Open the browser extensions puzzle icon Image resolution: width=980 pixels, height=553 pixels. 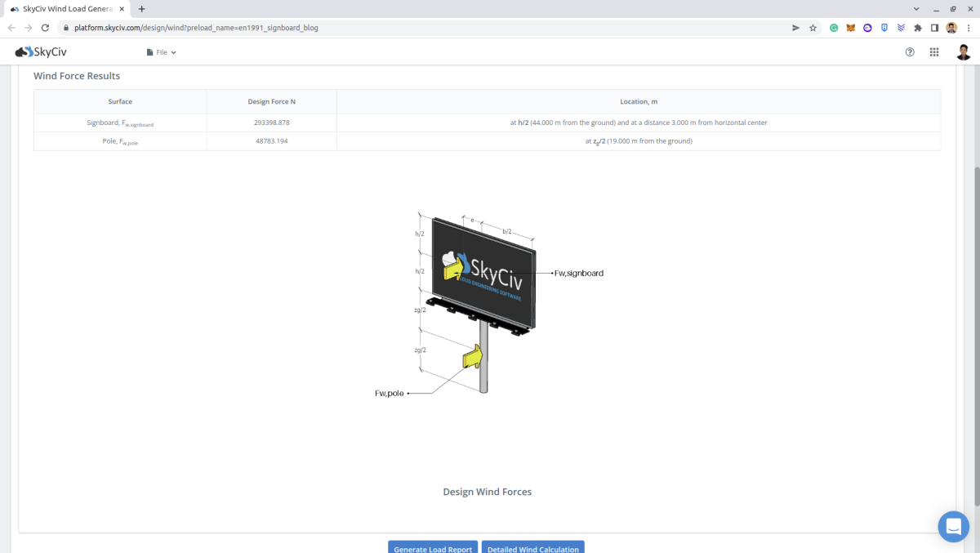[x=918, y=28]
